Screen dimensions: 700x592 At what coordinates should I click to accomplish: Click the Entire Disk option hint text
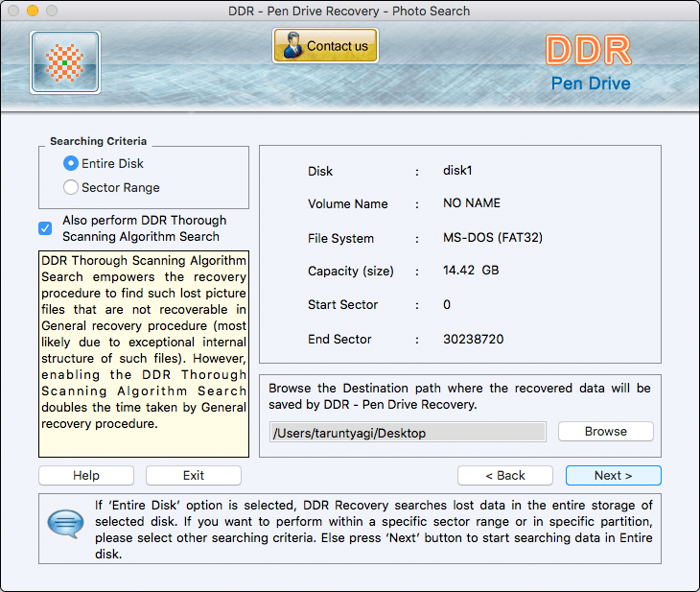(374, 530)
